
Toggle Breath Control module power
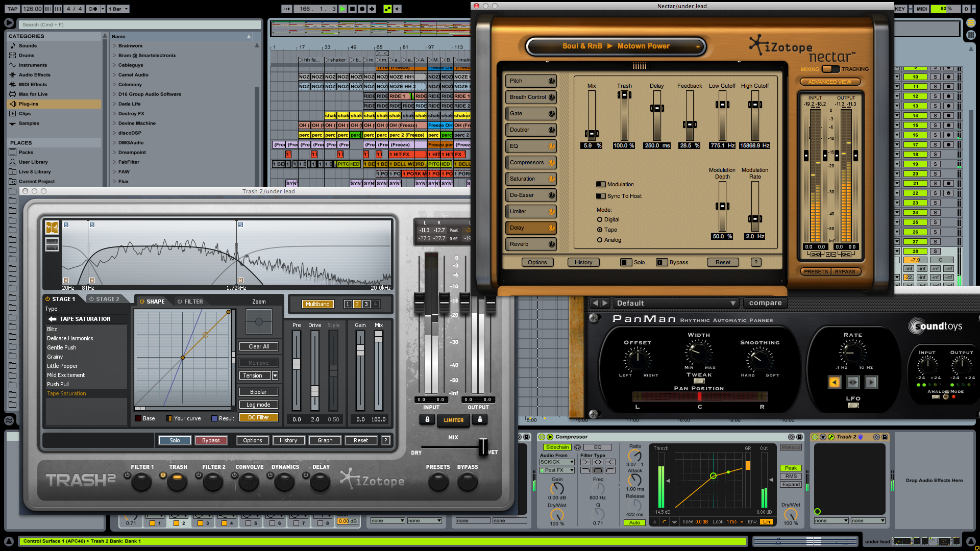pyautogui.click(x=552, y=97)
